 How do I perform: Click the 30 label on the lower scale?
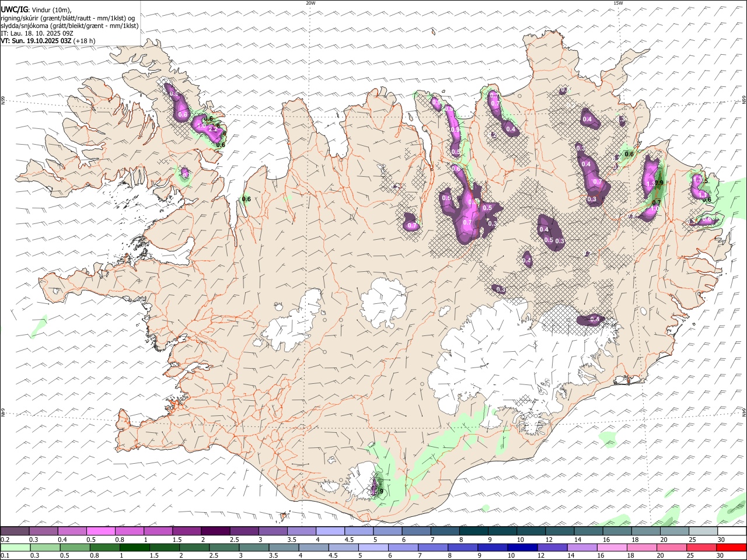coord(721,556)
